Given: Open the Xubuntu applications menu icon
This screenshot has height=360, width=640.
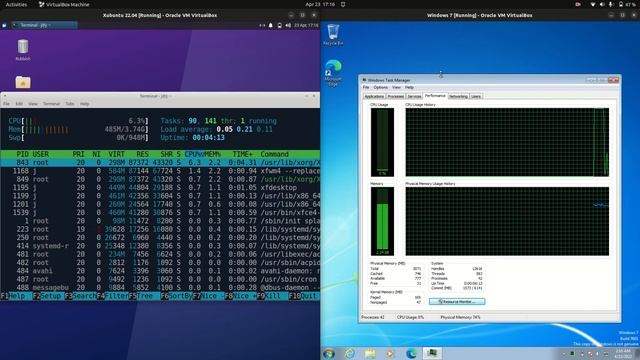Looking at the screenshot, I should [4, 25].
